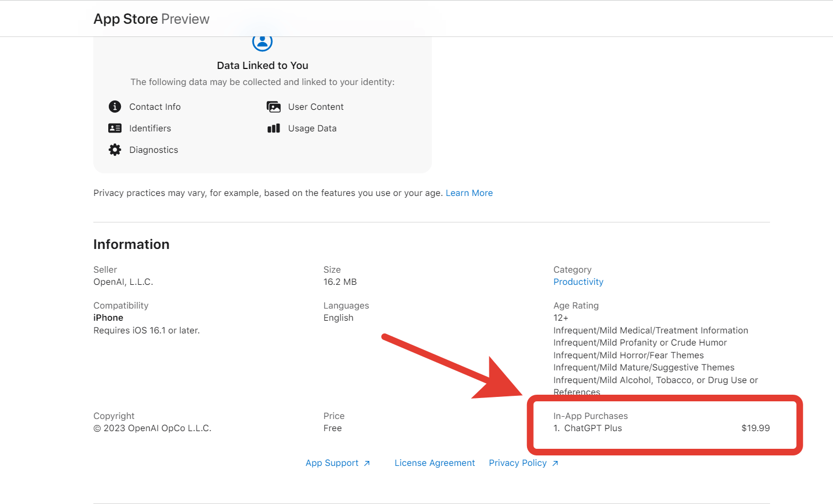Open the App Support link
The image size is (833, 504).
coord(331,463)
